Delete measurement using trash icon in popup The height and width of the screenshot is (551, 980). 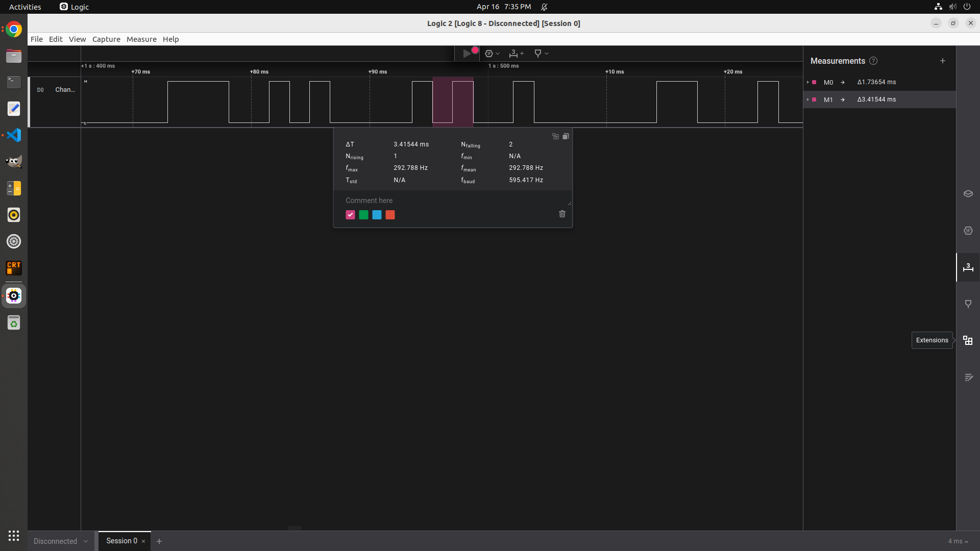pyautogui.click(x=562, y=214)
